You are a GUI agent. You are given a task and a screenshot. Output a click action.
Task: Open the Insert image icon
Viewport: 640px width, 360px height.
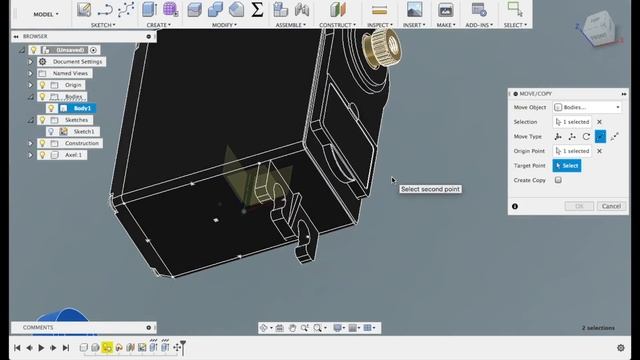pos(414,10)
